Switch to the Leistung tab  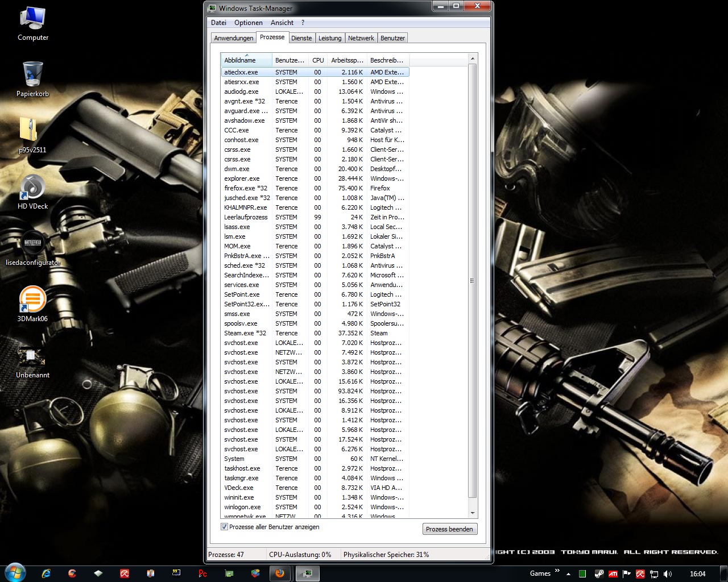tap(330, 38)
